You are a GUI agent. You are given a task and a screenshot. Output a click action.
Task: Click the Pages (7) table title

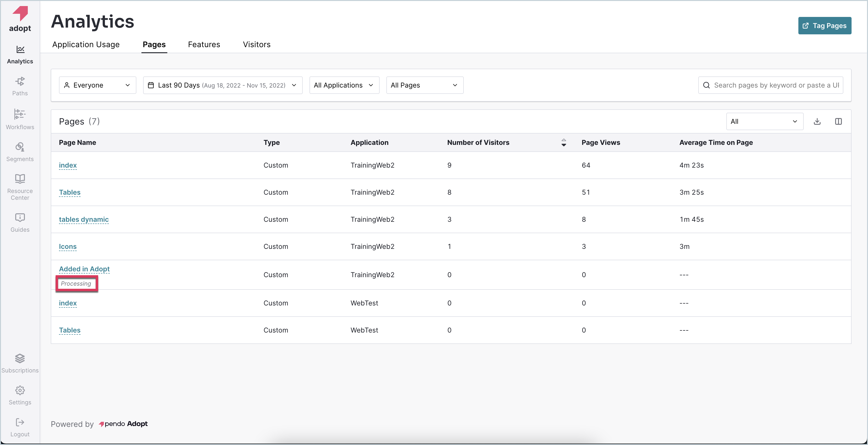coord(79,121)
